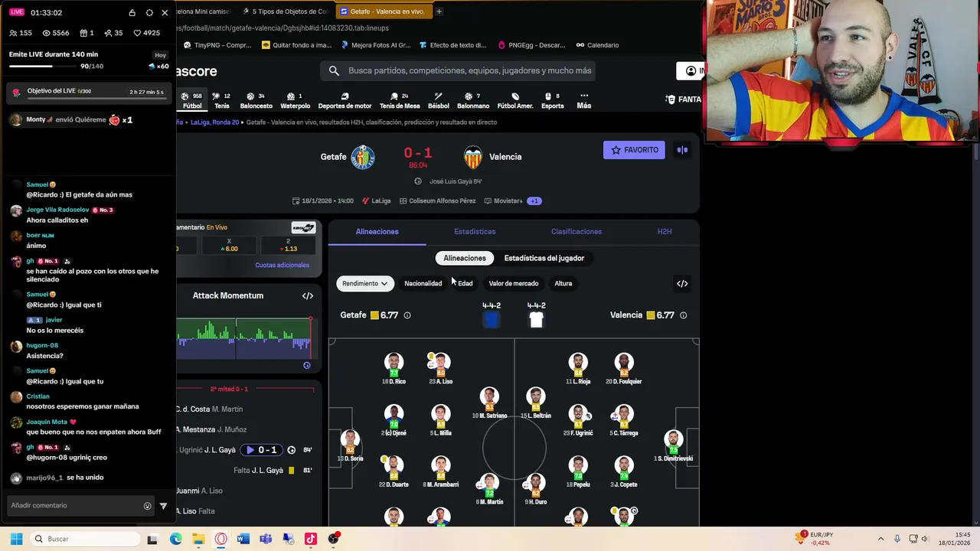This screenshot has height=551, width=980.
Task: Open TinyPNG bookmark
Action: [218, 45]
